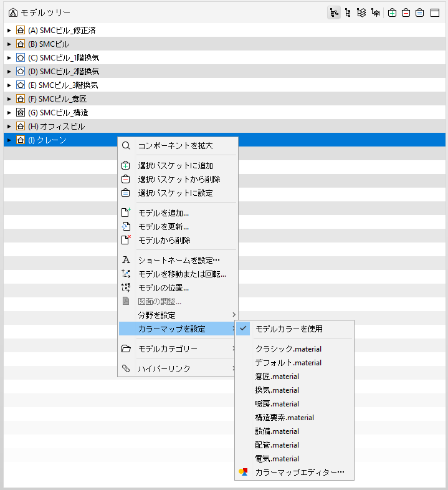Toggle the checked モデルカラーを使用 option

click(294, 329)
